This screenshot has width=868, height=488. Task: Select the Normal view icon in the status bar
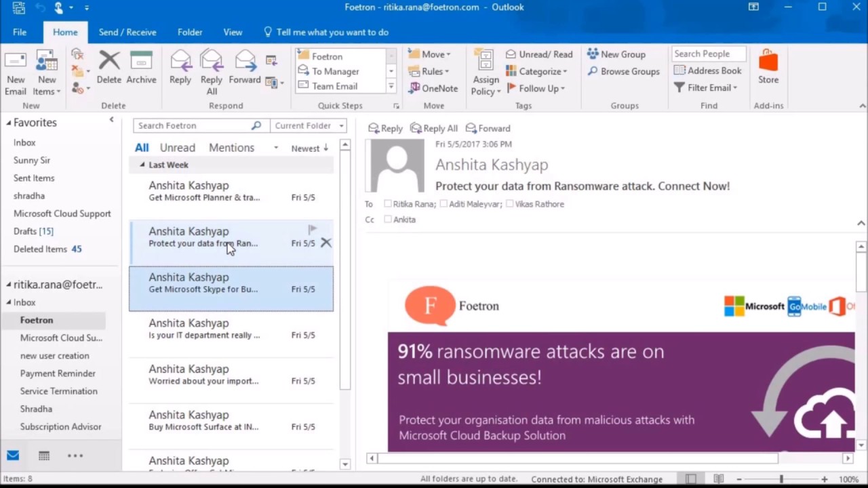tap(690, 479)
